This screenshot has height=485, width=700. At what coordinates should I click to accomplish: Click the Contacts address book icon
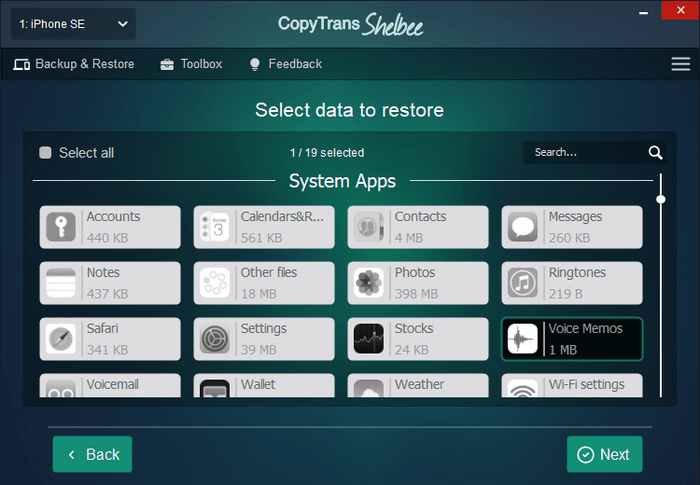coord(369,227)
